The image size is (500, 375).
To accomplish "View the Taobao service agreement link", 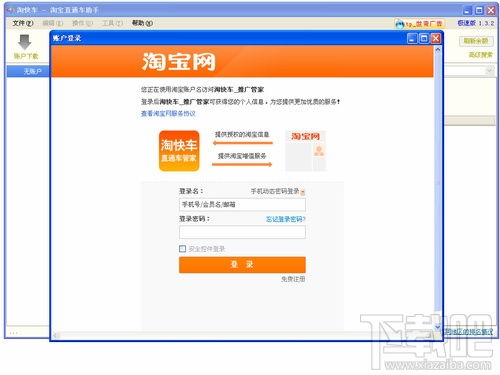I will [168, 114].
